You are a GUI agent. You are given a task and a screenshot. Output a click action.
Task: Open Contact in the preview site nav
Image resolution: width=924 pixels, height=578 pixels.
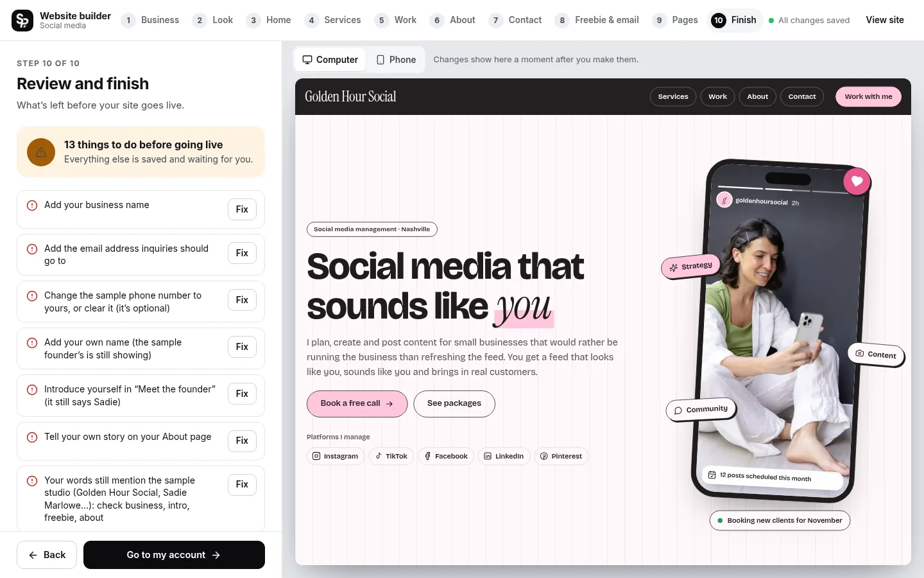click(x=802, y=97)
